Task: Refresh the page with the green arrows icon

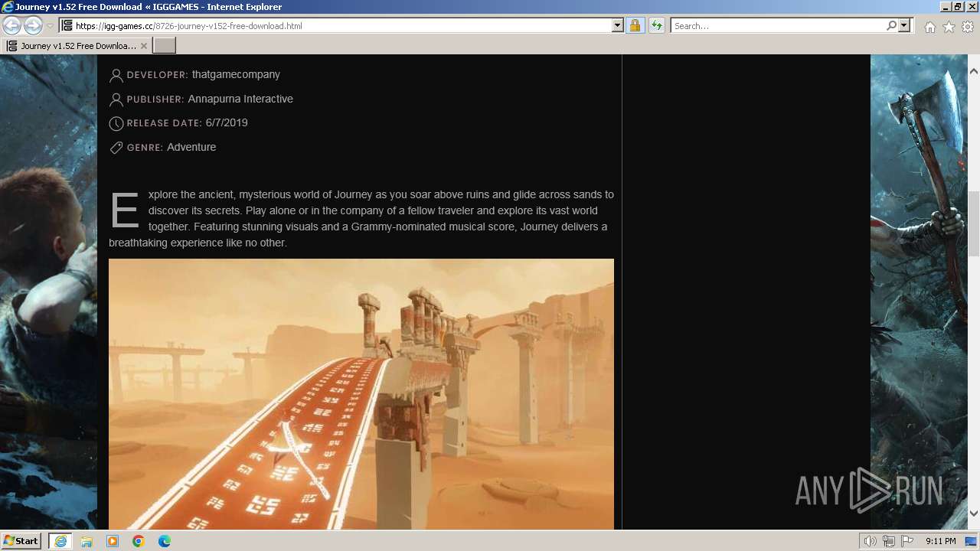Action: [656, 25]
